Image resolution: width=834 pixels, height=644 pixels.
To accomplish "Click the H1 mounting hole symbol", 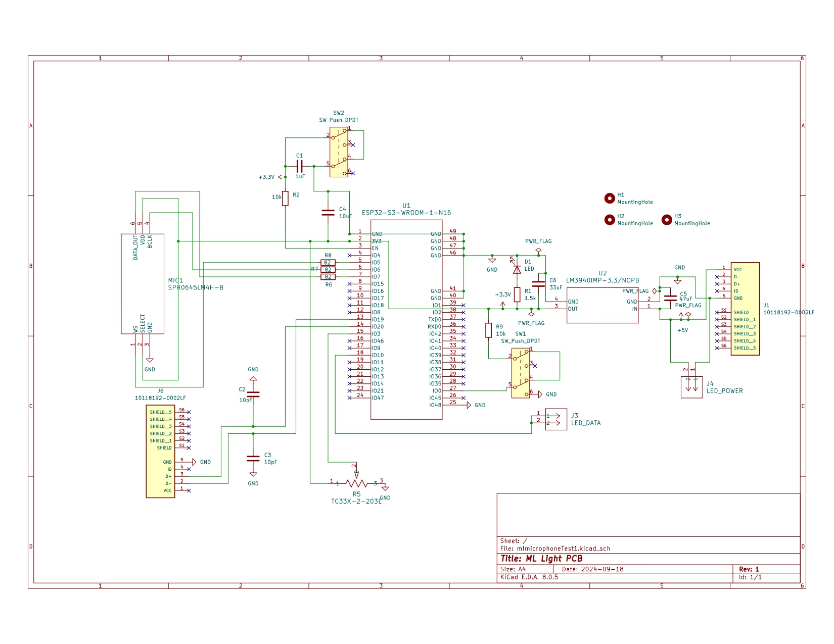I will [610, 199].
